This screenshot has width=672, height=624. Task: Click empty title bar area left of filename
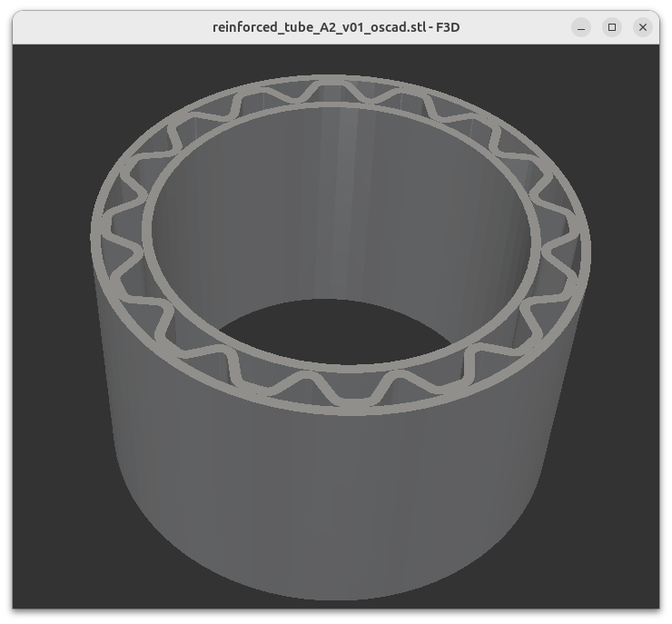pyautogui.click(x=109, y=27)
